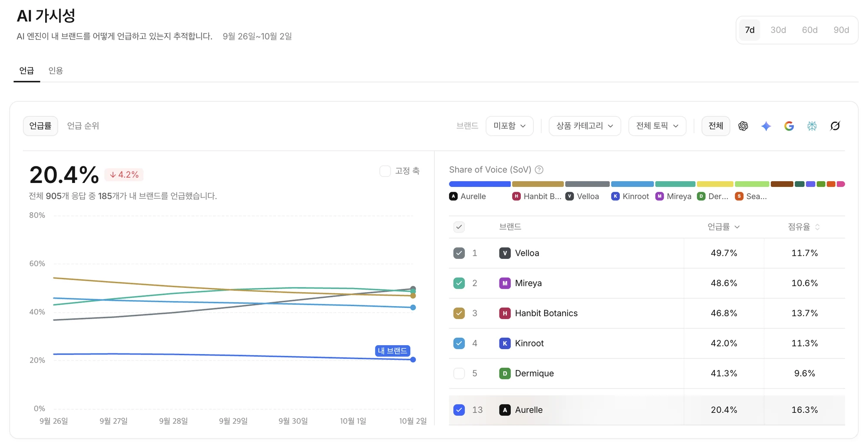Screen dimensions: 868x444
Task: Click the Mireya brand logo in table
Action: tap(505, 283)
